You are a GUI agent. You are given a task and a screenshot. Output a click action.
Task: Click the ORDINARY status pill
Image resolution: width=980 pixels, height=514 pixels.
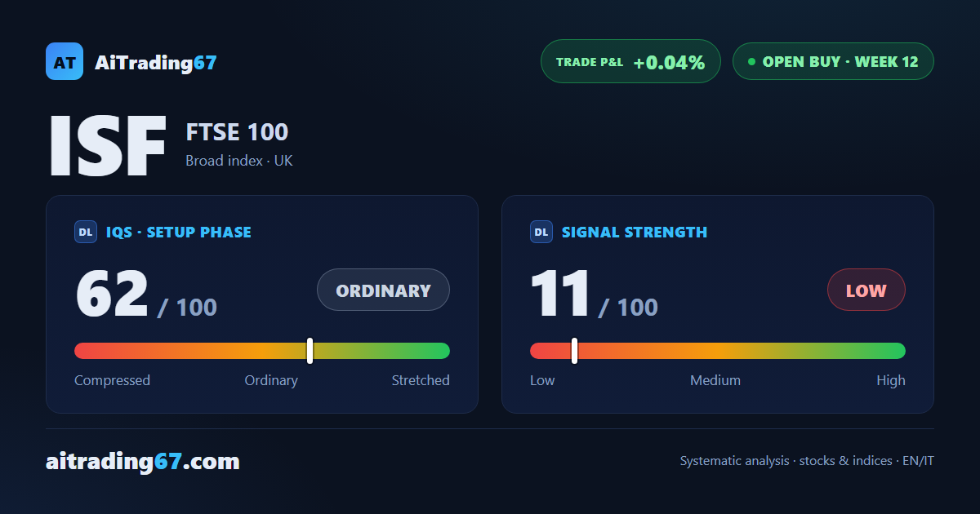(x=383, y=290)
